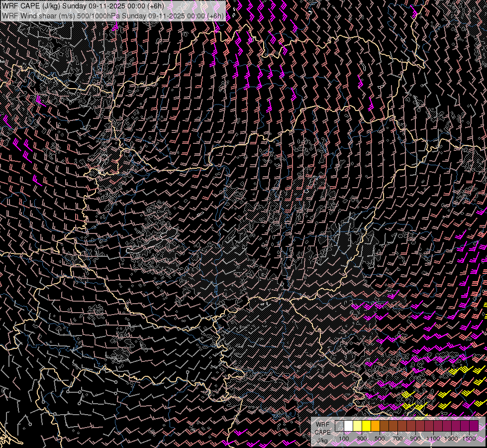This screenshot has height=448, width=487.
Task: Select the first brown swatch after orange
Action: point(385,426)
